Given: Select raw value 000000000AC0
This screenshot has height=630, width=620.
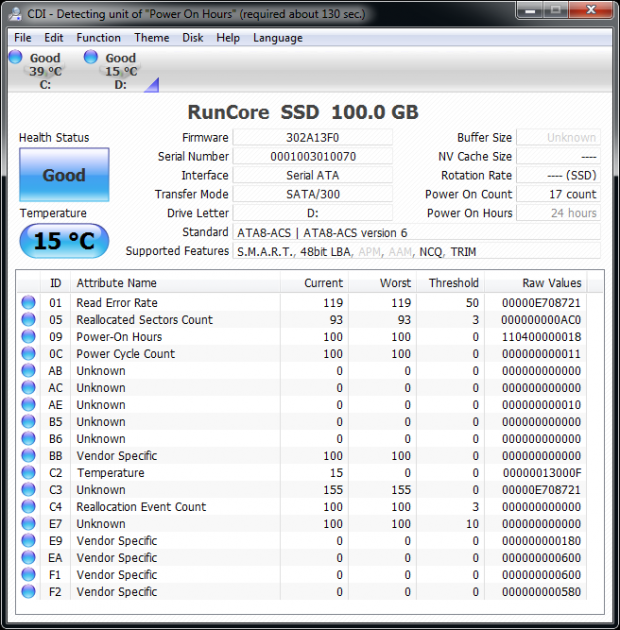Looking at the screenshot, I should coord(541,320).
